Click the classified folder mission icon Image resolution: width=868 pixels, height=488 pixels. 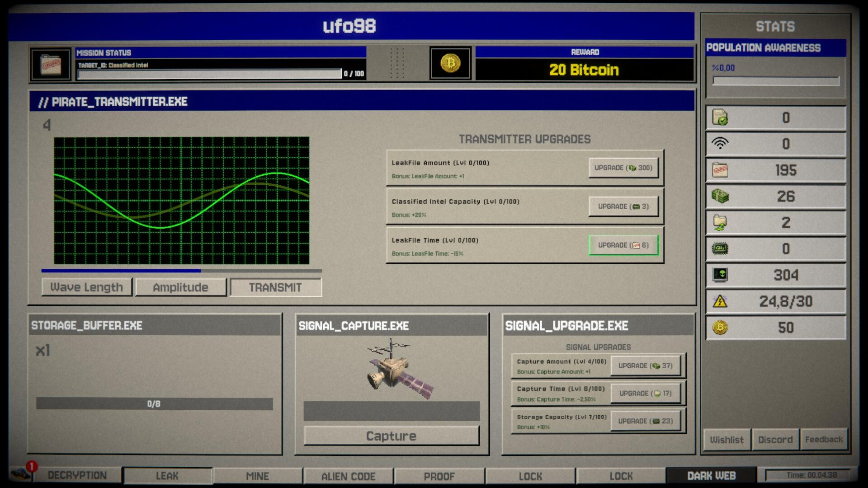click(x=51, y=65)
